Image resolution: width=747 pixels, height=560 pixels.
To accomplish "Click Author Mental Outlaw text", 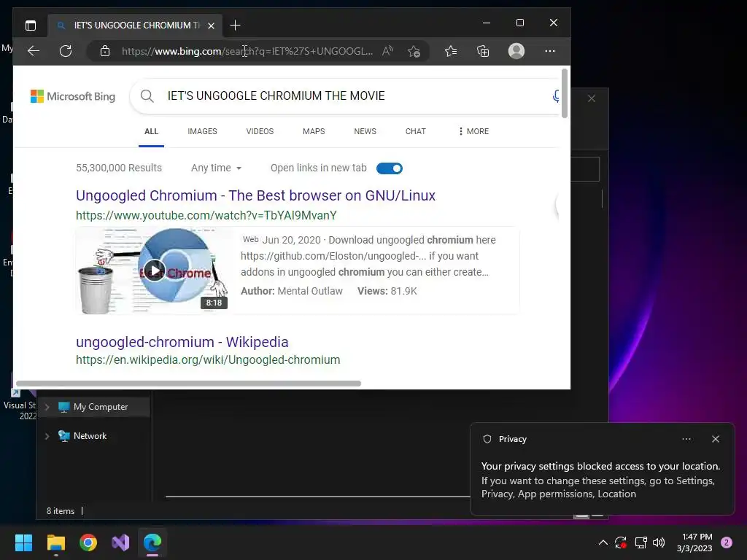I will (x=292, y=291).
